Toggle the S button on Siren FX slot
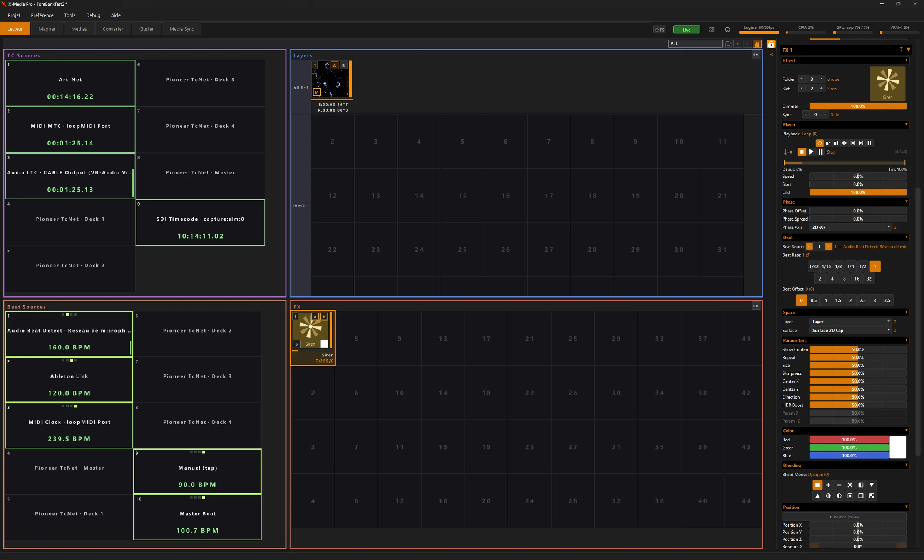 [296, 344]
